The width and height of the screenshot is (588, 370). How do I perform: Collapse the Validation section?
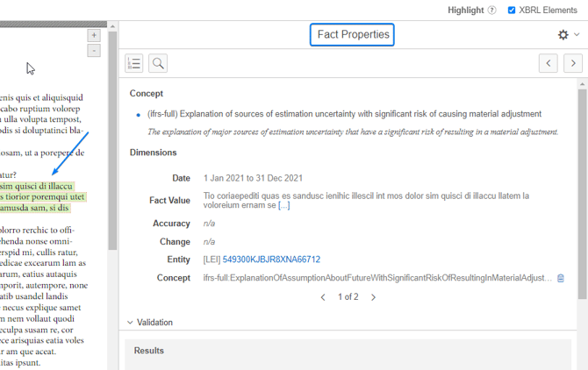[x=131, y=323]
